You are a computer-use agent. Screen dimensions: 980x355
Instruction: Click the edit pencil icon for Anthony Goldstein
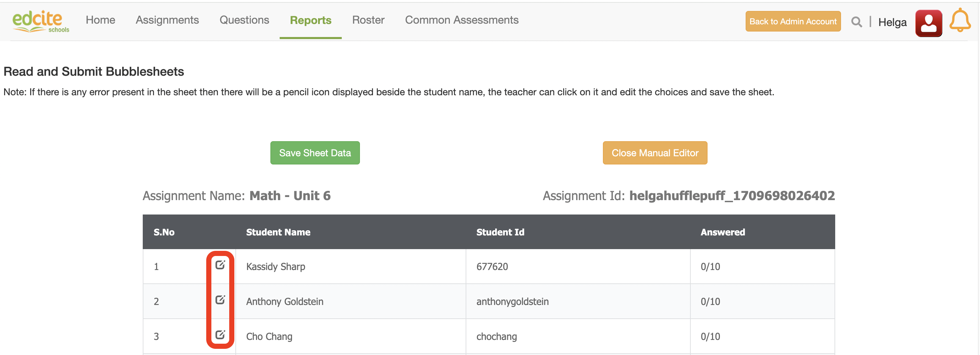[x=220, y=299]
